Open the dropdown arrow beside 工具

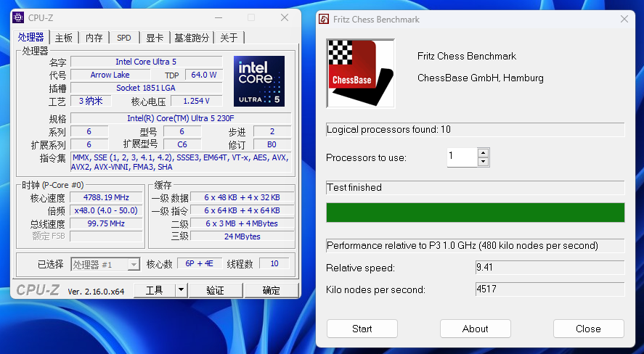coord(181,290)
